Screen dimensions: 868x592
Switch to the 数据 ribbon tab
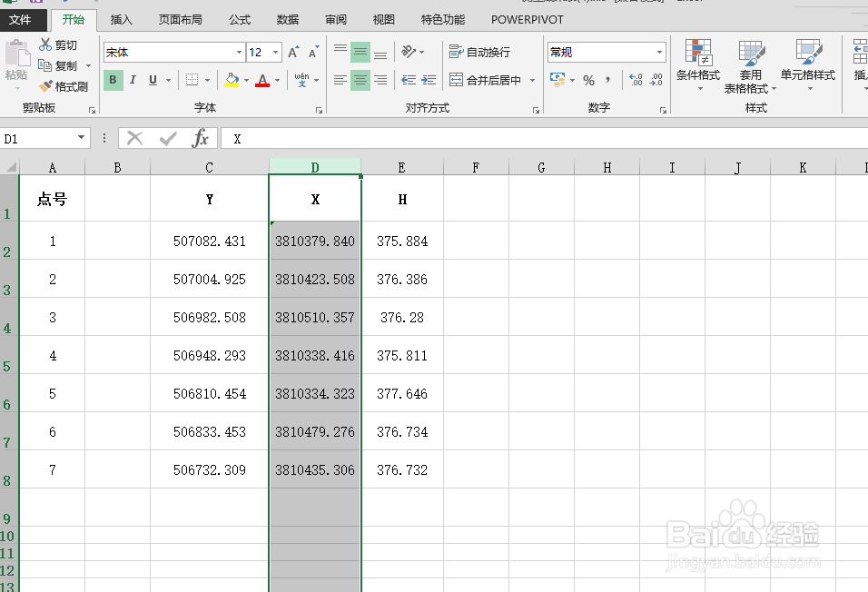pyautogui.click(x=287, y=18)
